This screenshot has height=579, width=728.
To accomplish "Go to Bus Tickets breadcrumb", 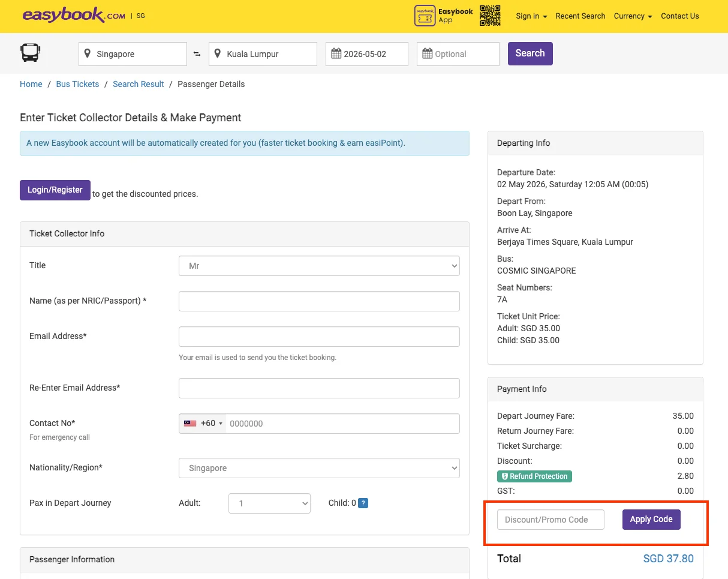I will click(x=77, y=84).
